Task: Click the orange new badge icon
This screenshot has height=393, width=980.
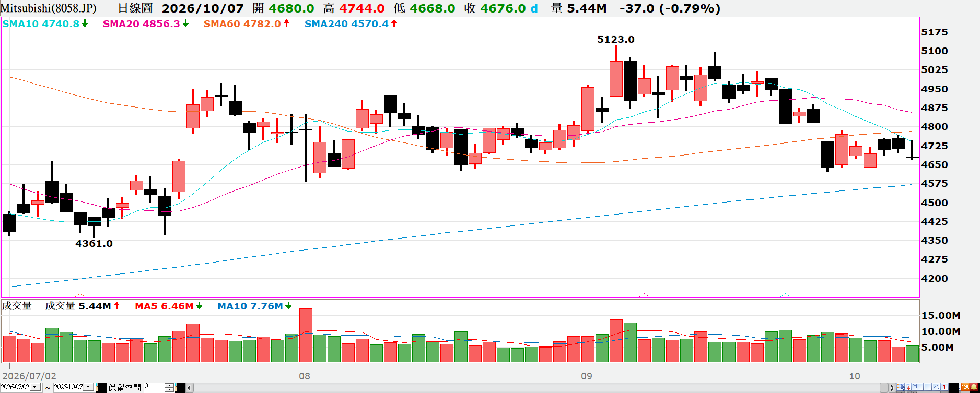Action: 965,387
